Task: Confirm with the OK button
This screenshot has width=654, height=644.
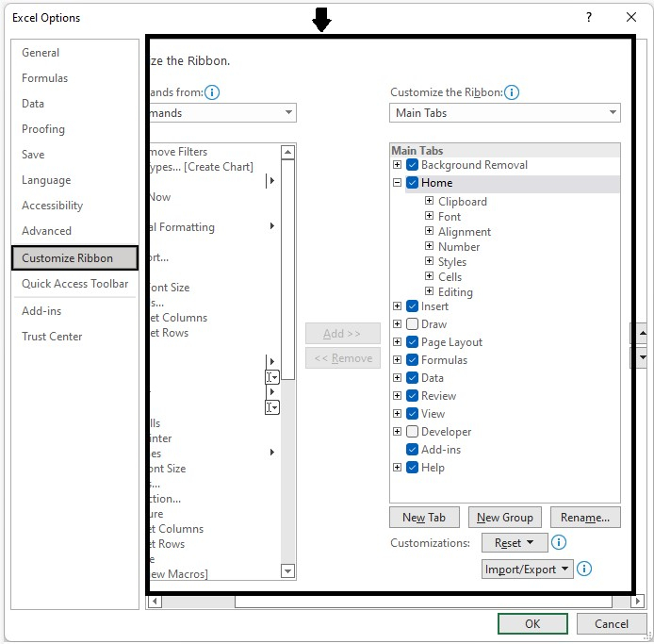Action: [532, 623]
